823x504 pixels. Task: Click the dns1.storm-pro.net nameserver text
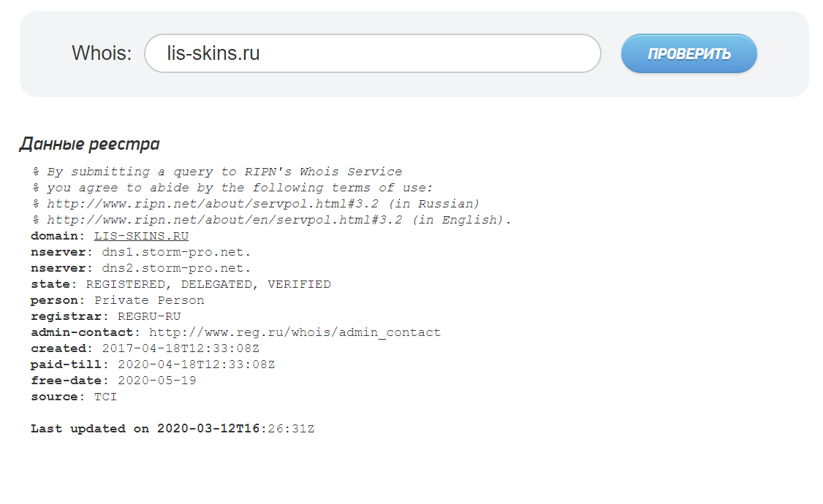[x=176, y=252]
